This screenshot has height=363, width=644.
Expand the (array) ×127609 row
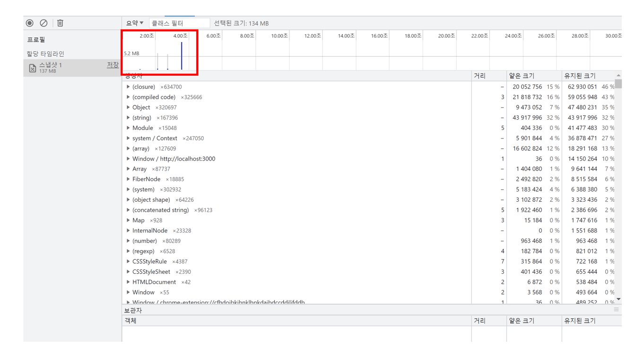128,148
